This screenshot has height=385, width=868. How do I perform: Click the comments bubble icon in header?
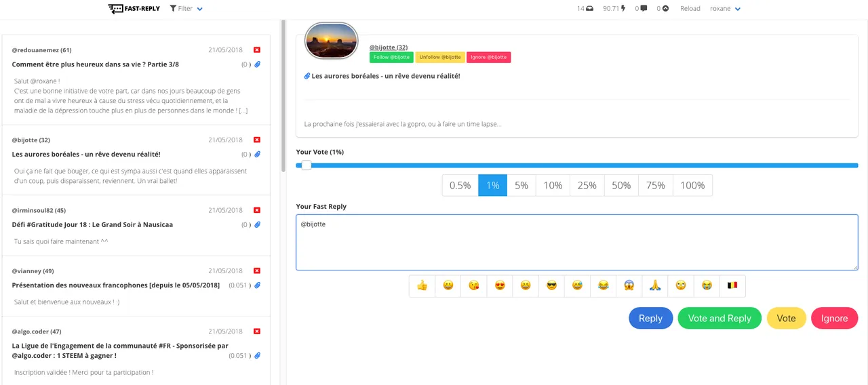click(x=644, y=9)
